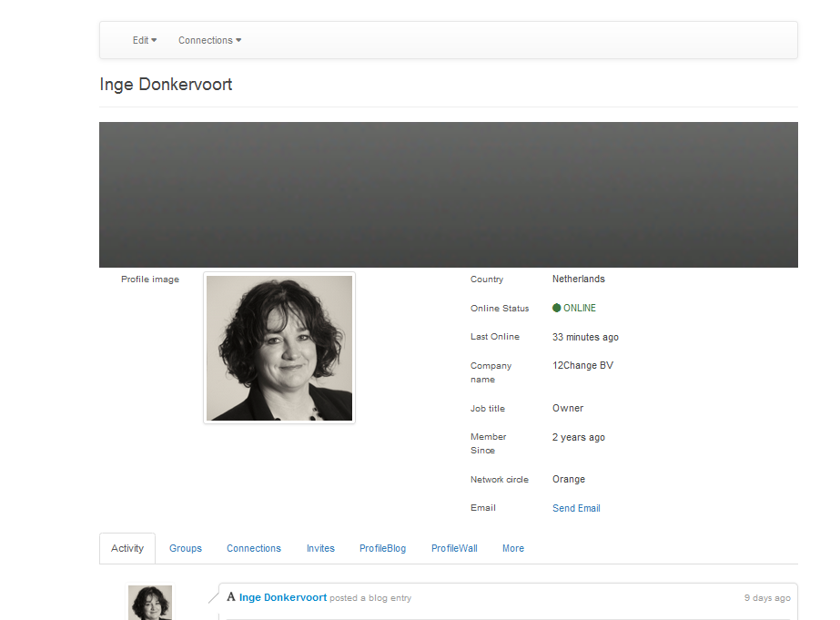Click the Owner job title value
840x620 pixels.
point(568,408)
